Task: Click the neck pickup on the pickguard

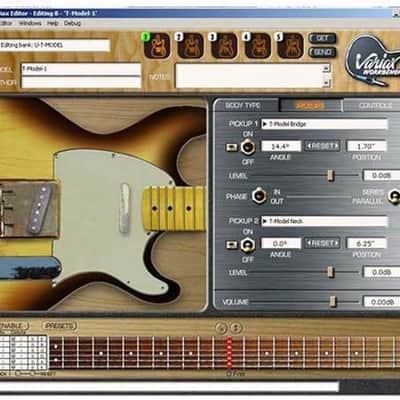Action: click(x=125, y=207)
